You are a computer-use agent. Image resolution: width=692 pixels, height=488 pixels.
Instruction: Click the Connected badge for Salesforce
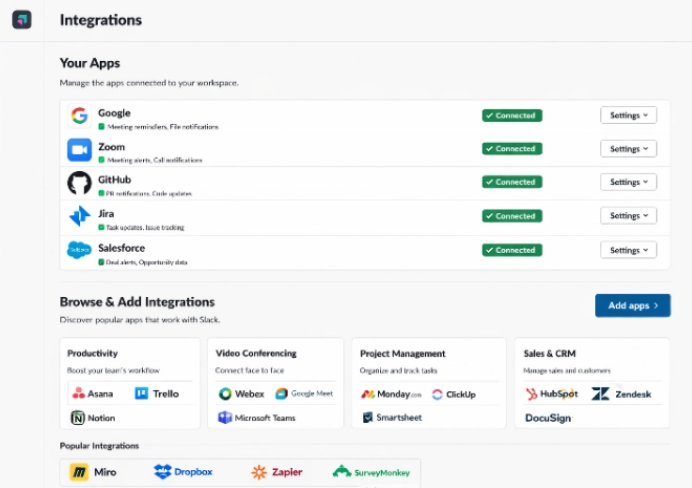pyautogui.click(x=512, y=250)
